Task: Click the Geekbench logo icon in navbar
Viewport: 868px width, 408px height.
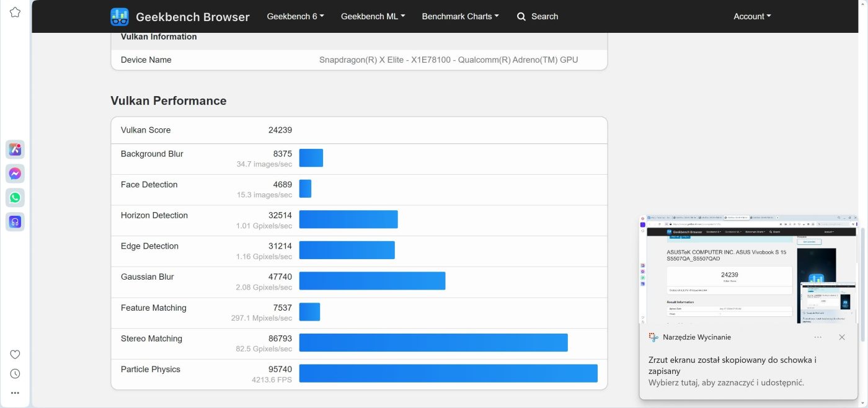Action: coord(119,17)
